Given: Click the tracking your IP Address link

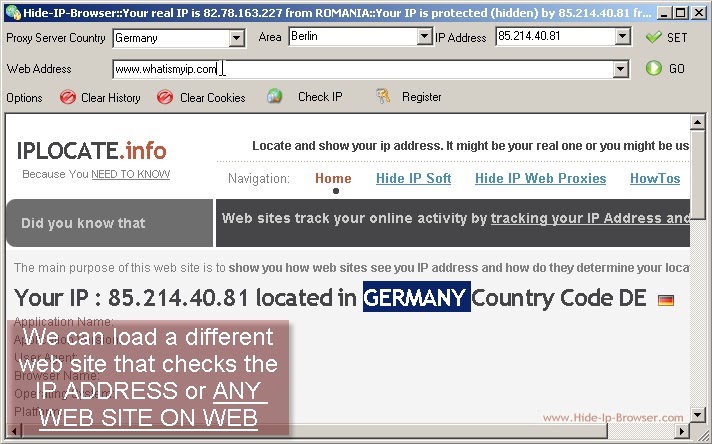Looking at the screenshot, I should pos(589,218).
